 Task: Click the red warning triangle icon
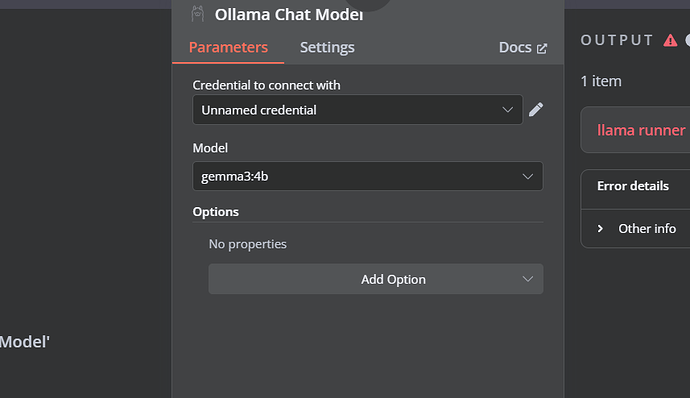670,41
